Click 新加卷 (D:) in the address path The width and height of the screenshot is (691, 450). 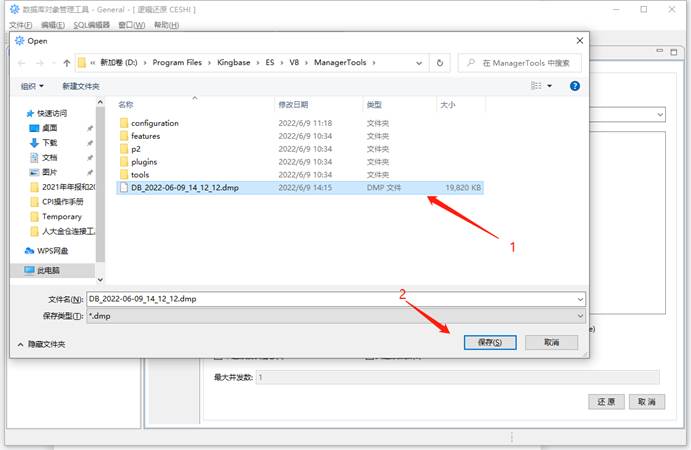point(119,63)
